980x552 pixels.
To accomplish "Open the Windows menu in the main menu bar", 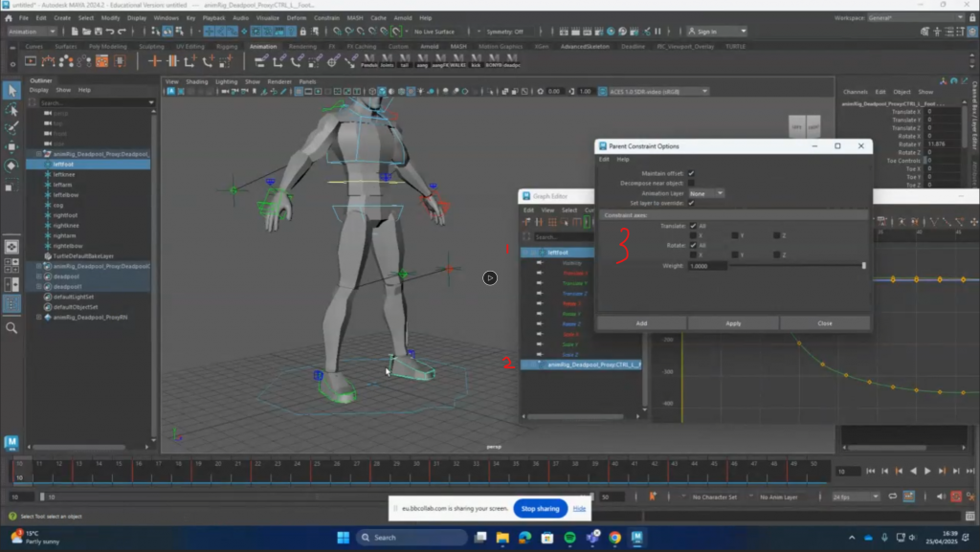I will click(167, 18).
